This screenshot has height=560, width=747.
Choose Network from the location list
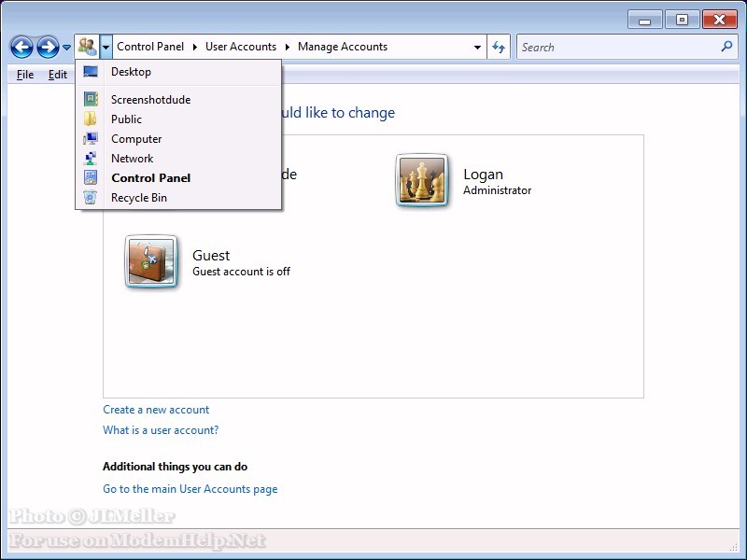point(178,158)
